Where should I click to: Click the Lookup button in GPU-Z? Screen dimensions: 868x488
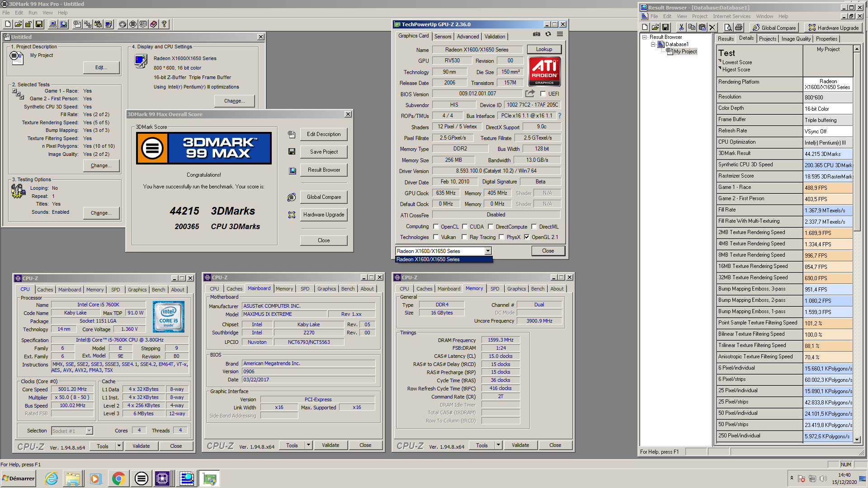point(544,49)
